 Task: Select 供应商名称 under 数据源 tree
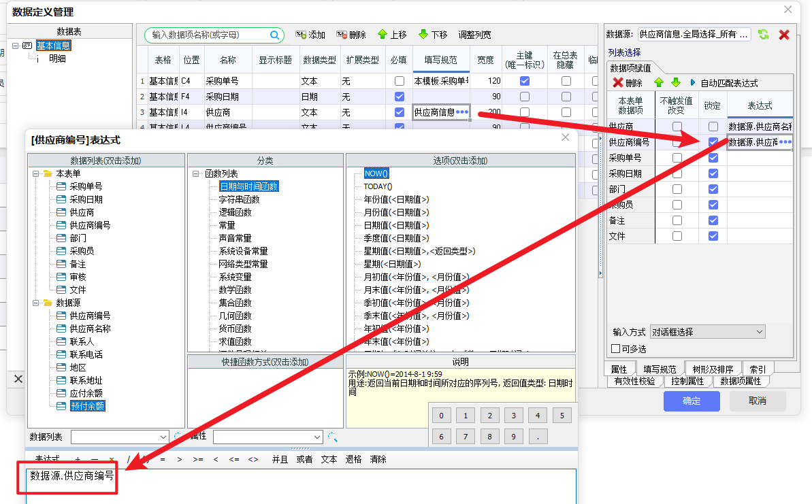tap(90, 329)
